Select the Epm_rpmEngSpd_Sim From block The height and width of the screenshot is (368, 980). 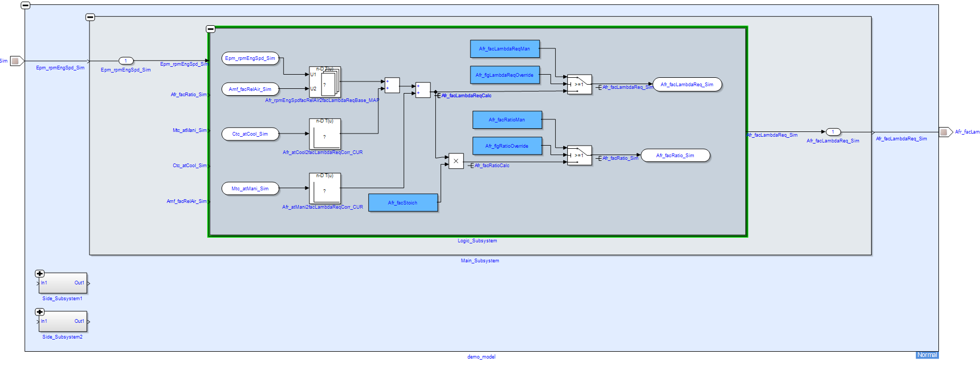250,58
